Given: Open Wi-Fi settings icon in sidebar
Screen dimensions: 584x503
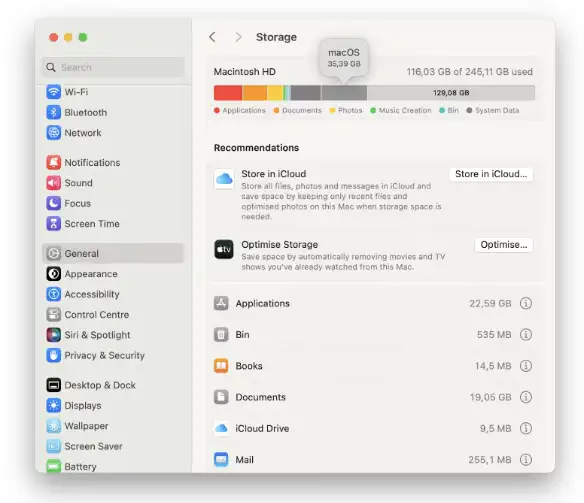Looking at the screenshot, I should 54,92.
